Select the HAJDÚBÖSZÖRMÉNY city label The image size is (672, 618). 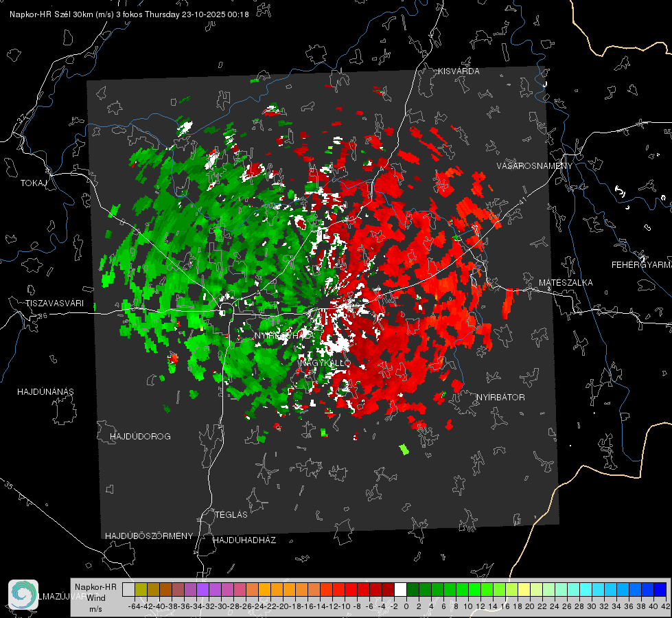click(149, 536)
